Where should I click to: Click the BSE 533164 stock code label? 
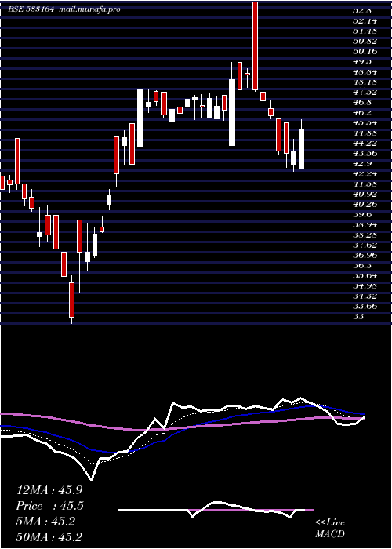tap(31, 9)
